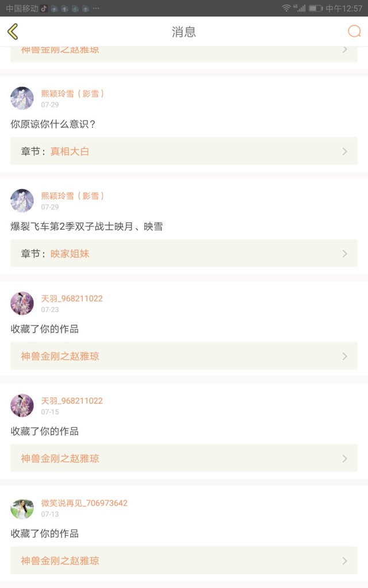Tap the comment text 你原谅你什么意识？

click(53, 124)
